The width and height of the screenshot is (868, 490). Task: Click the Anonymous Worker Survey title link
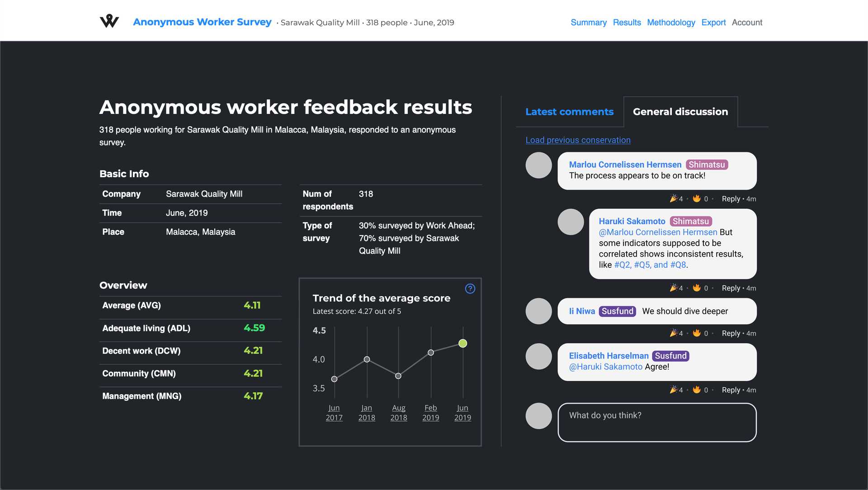point(202,22)
